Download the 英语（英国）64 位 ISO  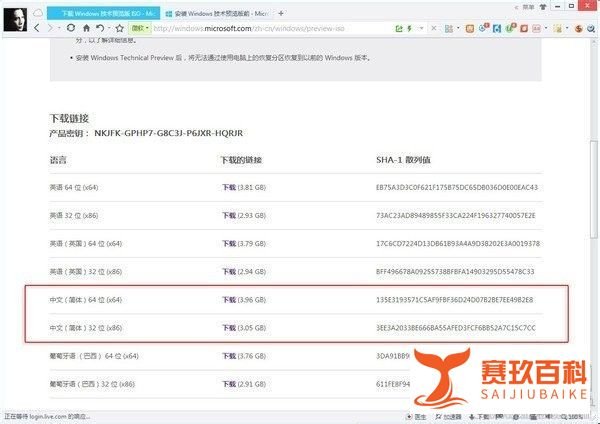pyautogui.click(x=229, y=243)
